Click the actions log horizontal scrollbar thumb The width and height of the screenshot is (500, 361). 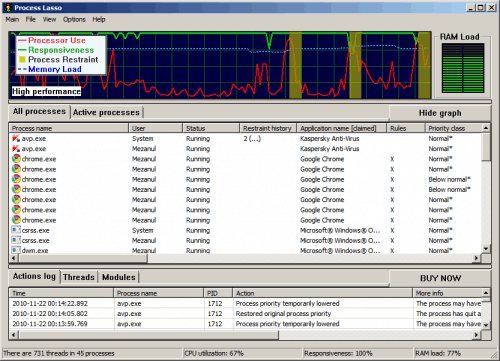[x=148, y=335]
